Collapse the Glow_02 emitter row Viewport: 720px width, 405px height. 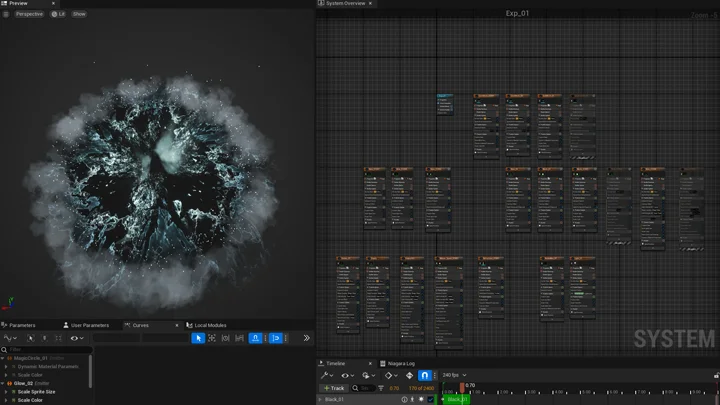tap(3, 383)
